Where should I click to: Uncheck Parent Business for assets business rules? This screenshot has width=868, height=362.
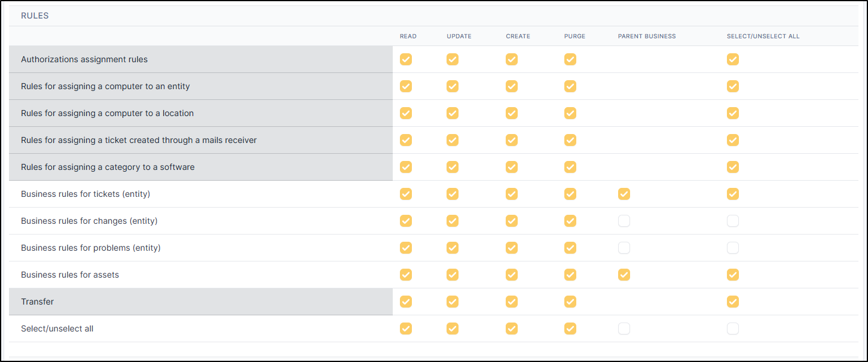[624, 275]
